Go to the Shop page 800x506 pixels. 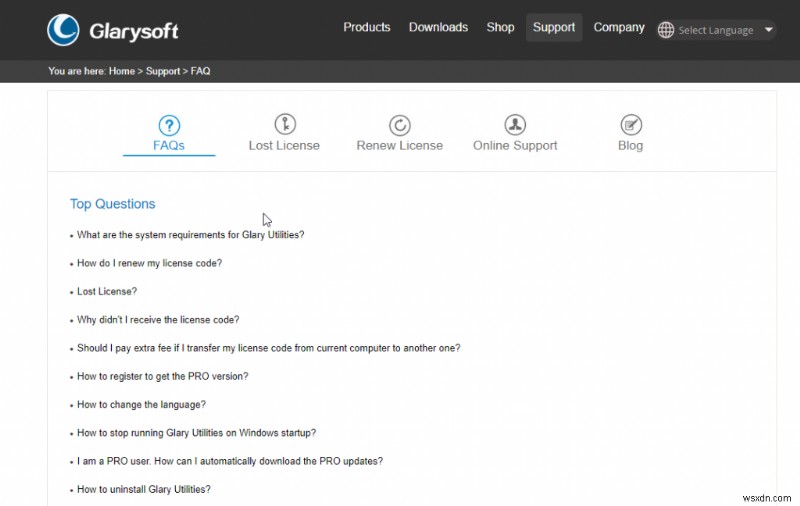tap(500, 27)
